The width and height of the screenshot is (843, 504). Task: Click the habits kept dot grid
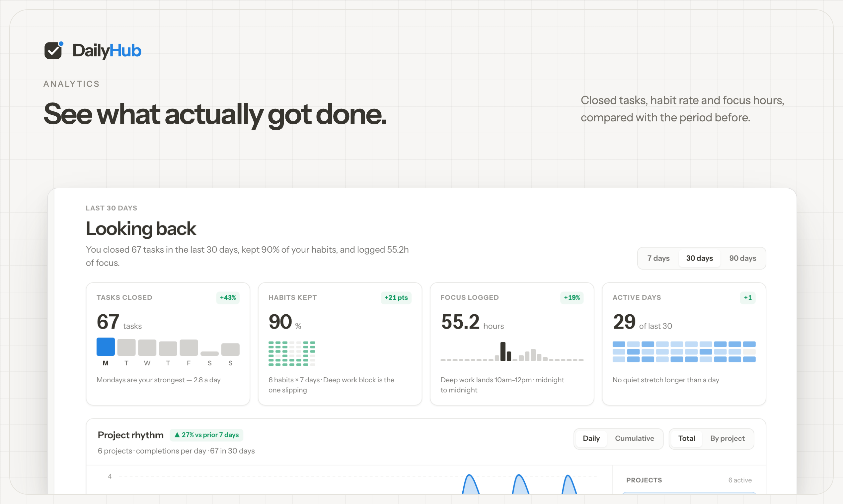(292, 353)
